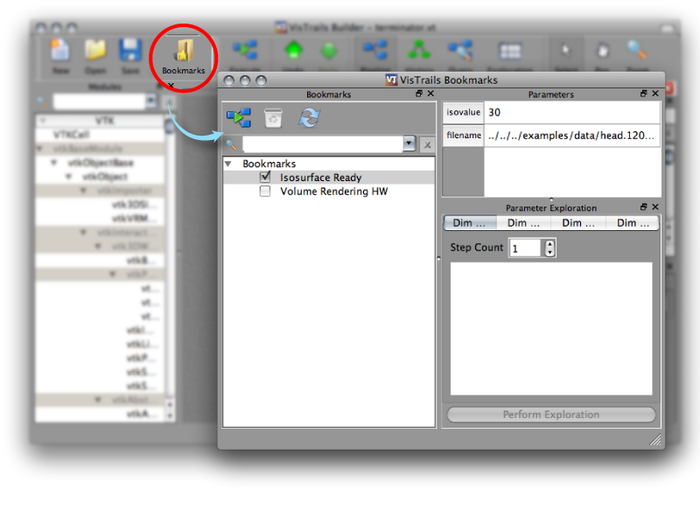The width and height of the screenshot is (700, 525).
Task: Click the Open folder icon
Action: coord(94,55)
